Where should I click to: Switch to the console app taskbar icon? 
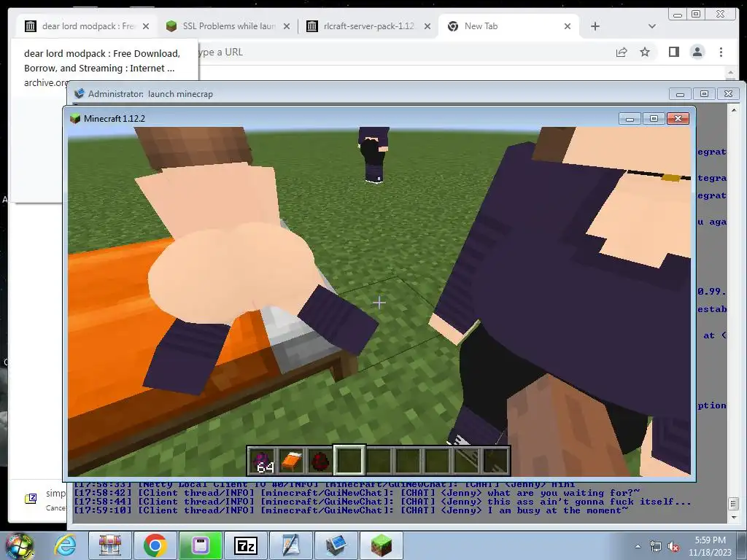pyautogui.click(x=336, y=545)
